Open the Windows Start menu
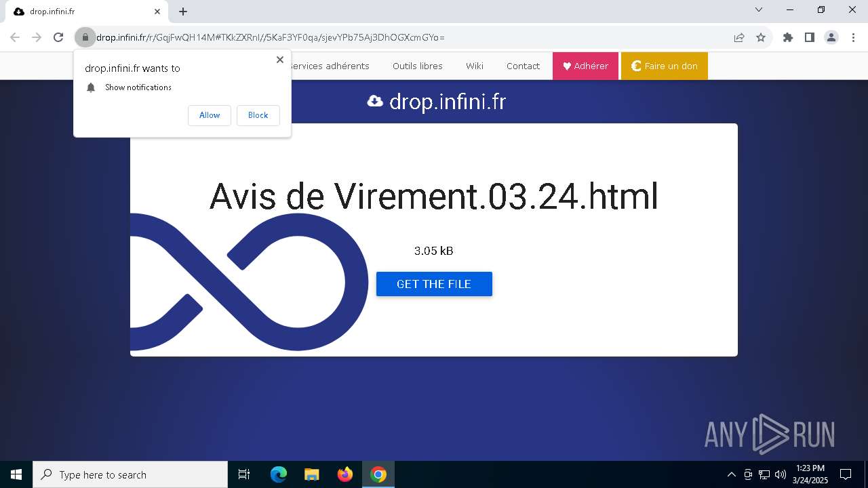Screen dimensions: 868x488 (x=16, y=474)
